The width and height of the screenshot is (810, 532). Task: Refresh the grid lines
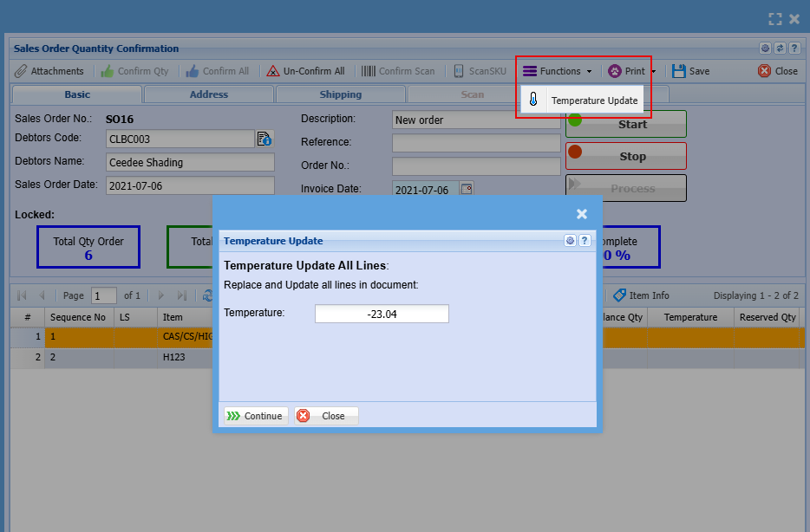coord(207,295)
